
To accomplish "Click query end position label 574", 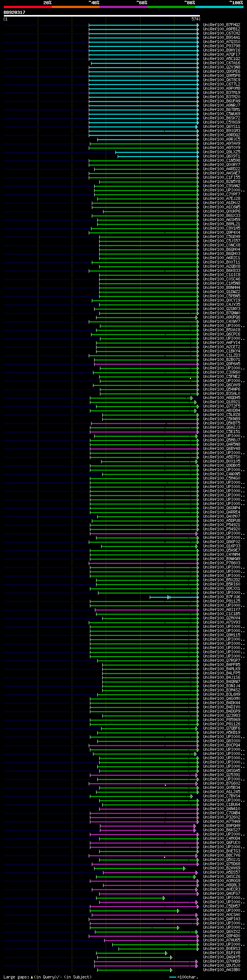I will [195, 19].
